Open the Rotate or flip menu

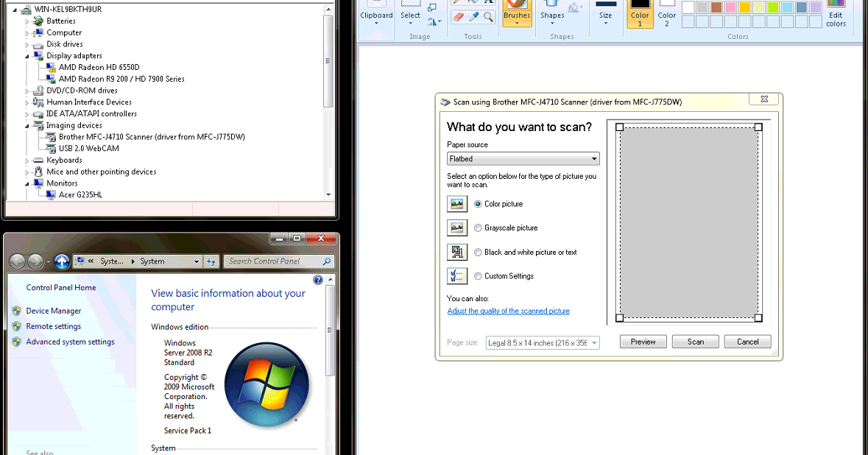coord(434,21)
